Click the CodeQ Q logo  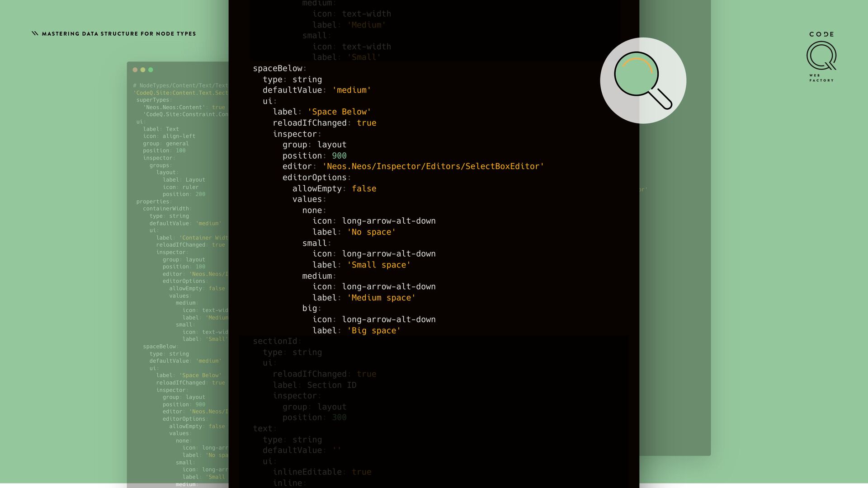click(x=821, y=56)
